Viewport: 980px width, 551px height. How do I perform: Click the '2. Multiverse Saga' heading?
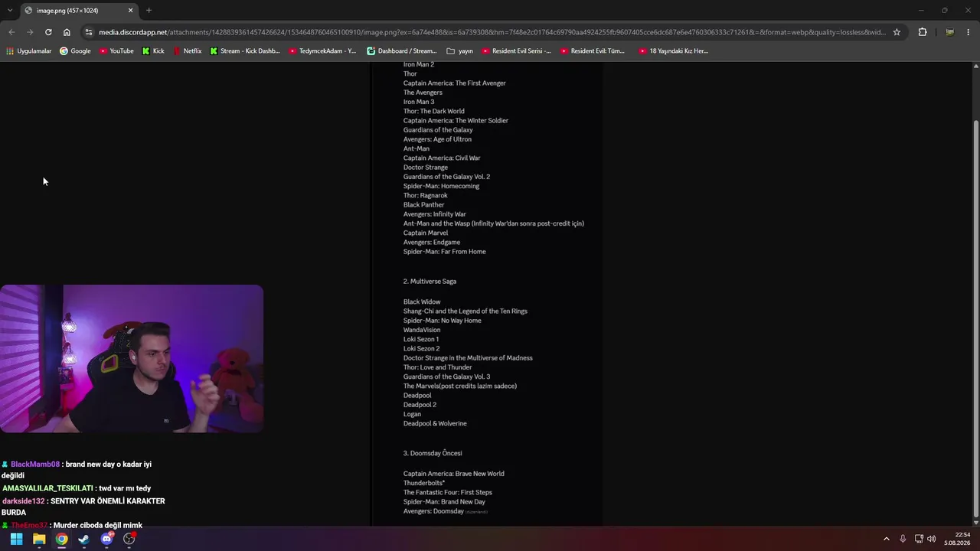coord(430,282)
